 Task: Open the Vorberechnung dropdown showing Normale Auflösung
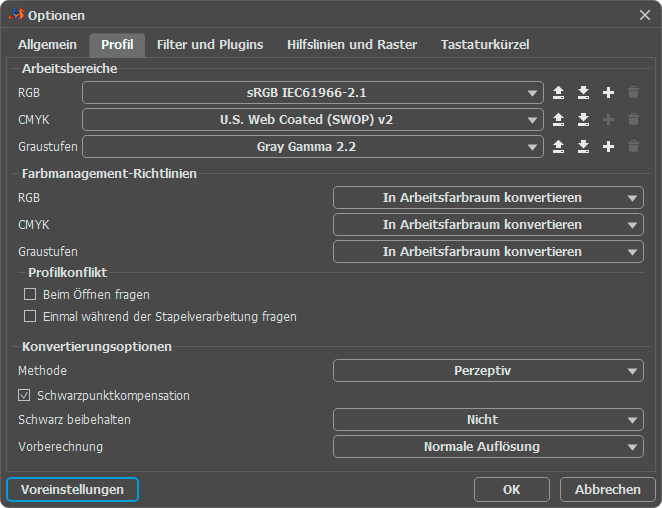pos(488,447)
